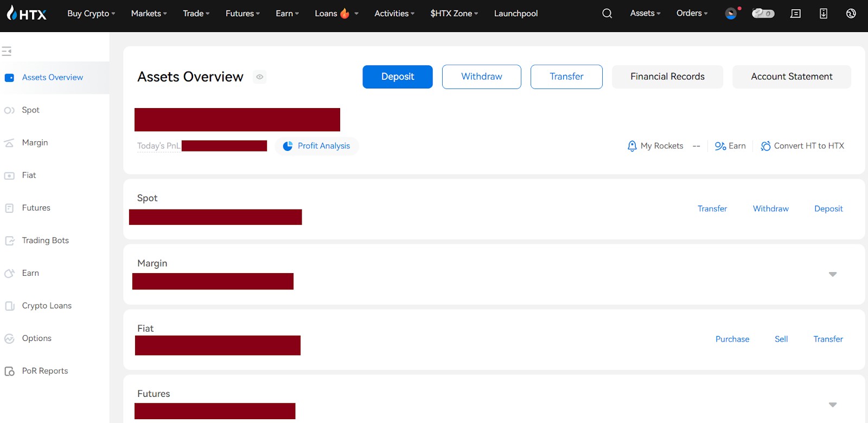
Task: Click the Assets Overview page heading
Action: pyautogui.click(x=190, y=77)
